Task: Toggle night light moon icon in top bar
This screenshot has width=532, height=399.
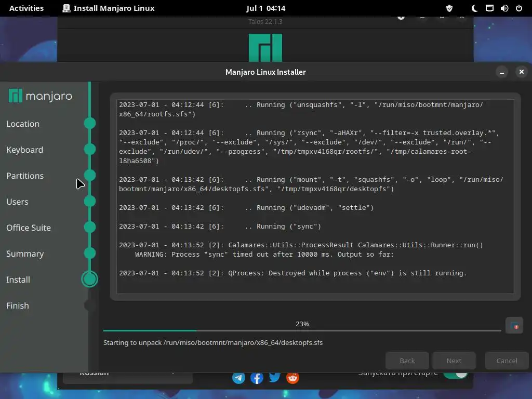Action: click(474, 8)
